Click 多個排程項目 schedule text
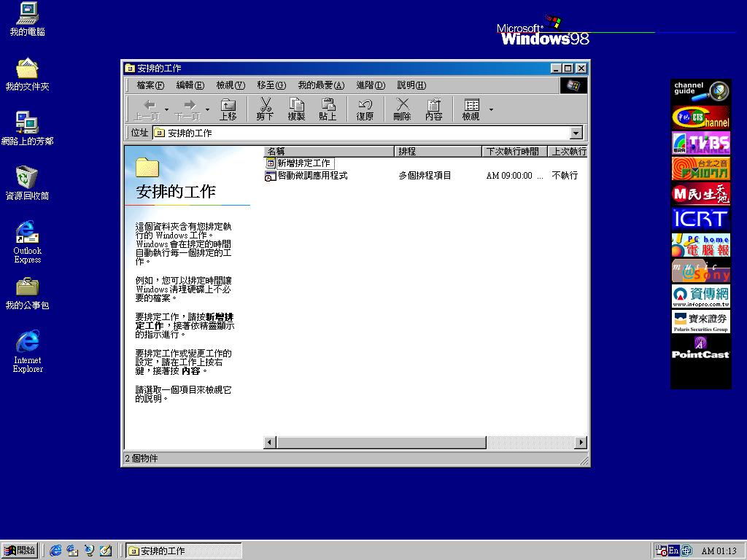The width and height of the screenshot is (747, 560). coord(425,176)
